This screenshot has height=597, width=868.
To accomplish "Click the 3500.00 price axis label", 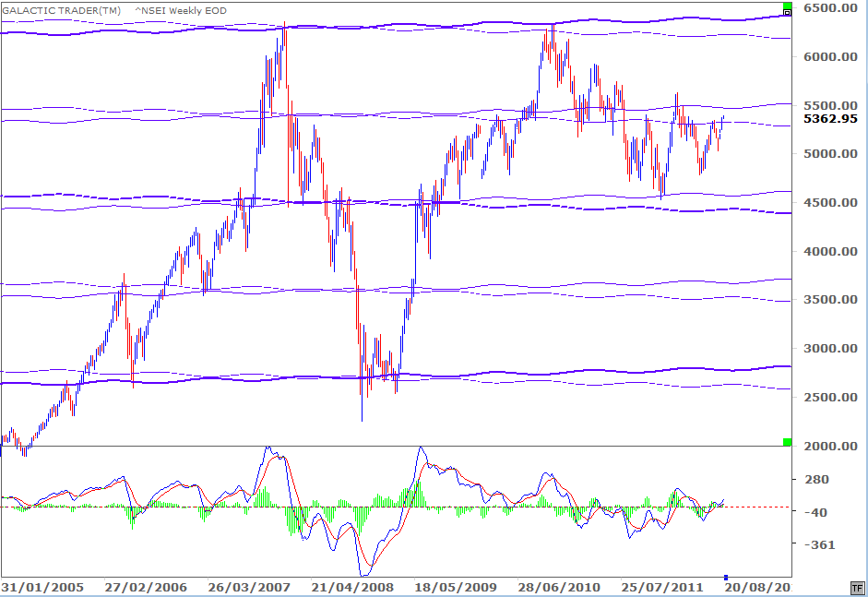I will click(x=830, y=300).
